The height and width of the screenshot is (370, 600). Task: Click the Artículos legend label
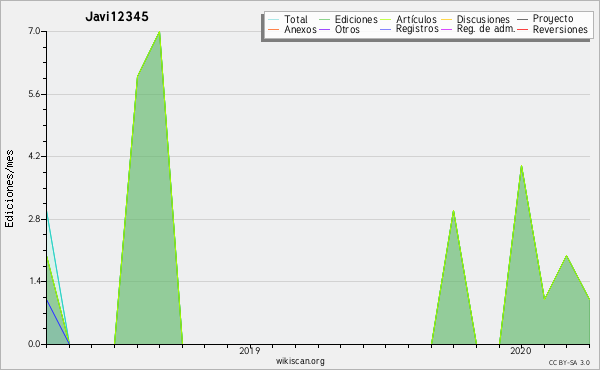pos(416,19)
